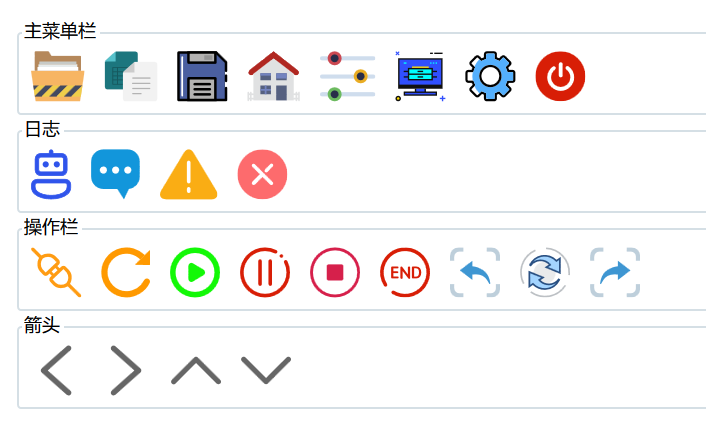Viewport: 706px width, 429px height.
Task: Click the gray down chevron arrow
Action: click(266, 370)
